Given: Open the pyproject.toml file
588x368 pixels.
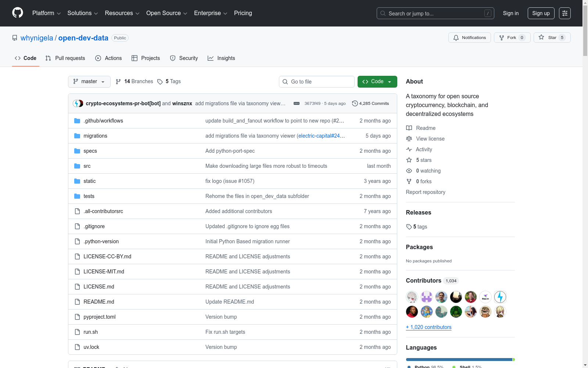Looking at the screenshot, I should [100, 317].
